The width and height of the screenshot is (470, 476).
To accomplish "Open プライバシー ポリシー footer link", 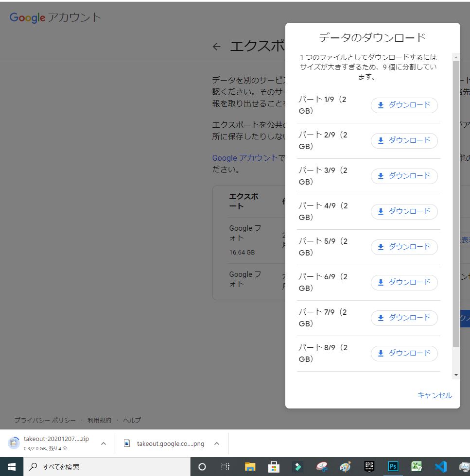I will [45, 420].
